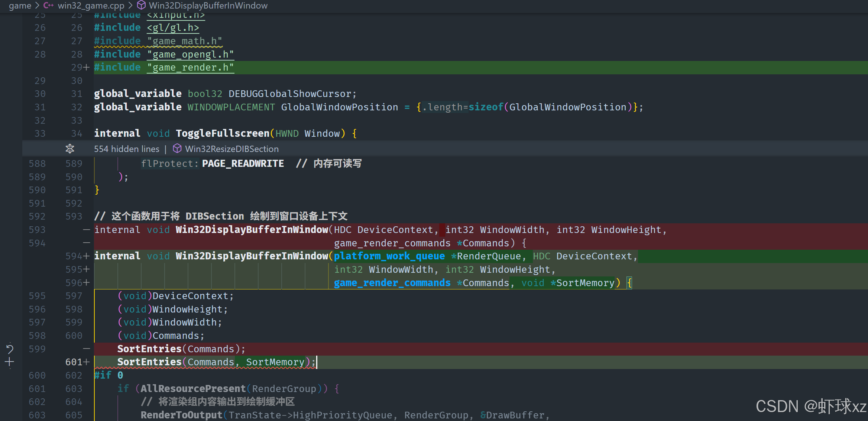Click the stage change plus icon

pyautogui.click(x=10, y=362)
